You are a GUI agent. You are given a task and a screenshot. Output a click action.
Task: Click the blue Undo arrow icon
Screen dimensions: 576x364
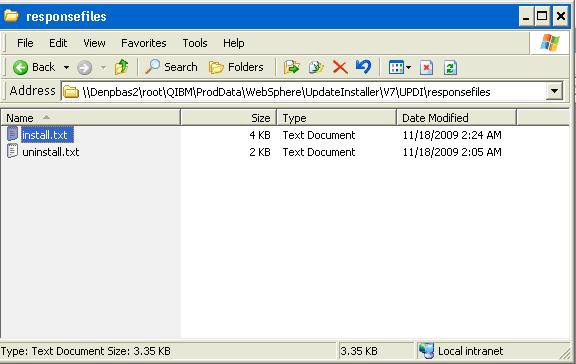click(364, 67)
